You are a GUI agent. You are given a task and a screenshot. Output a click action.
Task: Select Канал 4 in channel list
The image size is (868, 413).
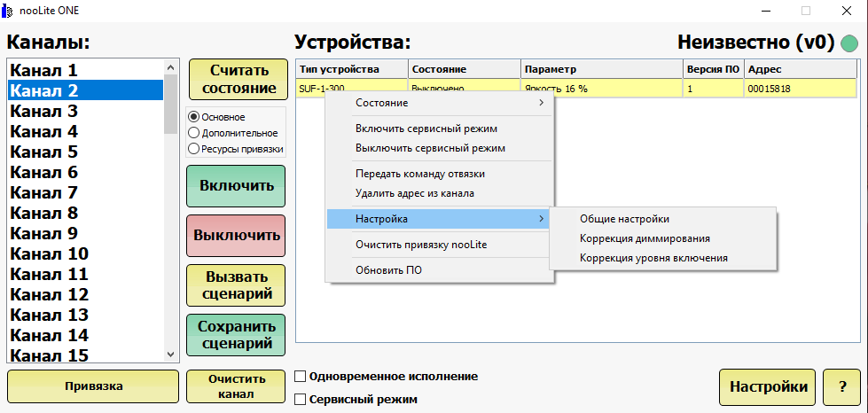(86, 131)
